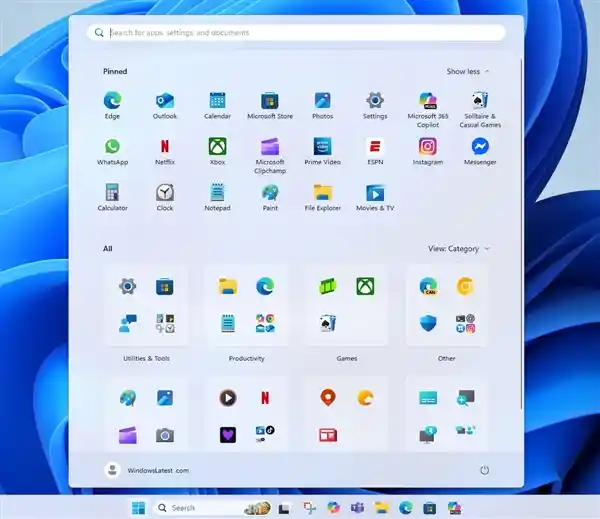
Task: Open Settings in Utilities & Tools group
Action: click(x=128, y=286)
